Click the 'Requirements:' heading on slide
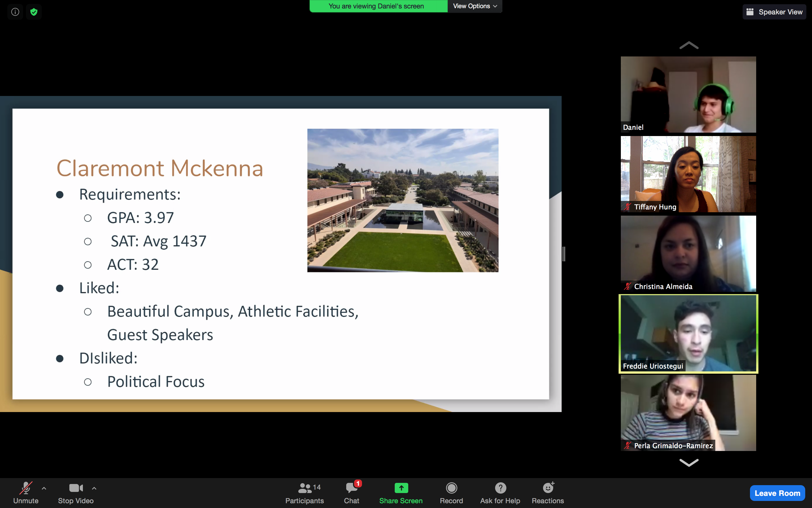Screen dimensions: 812x508 pyautogui.click(x=130, y=194)
